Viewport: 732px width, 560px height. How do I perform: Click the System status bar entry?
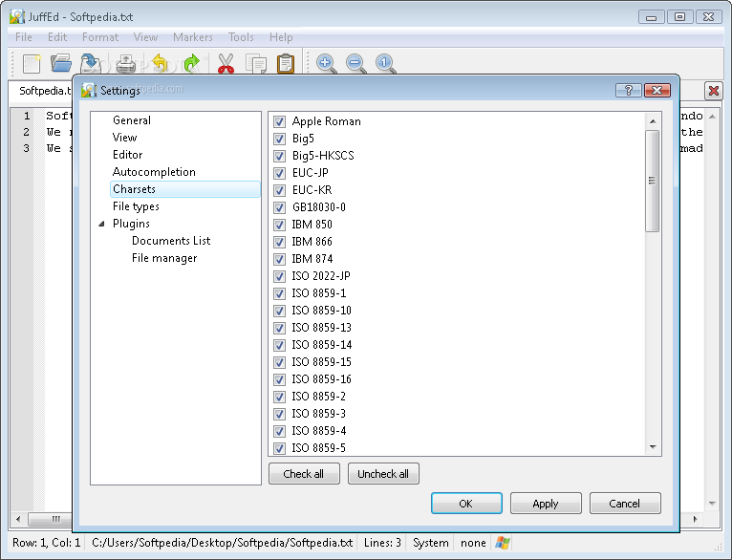click(430, 543)
